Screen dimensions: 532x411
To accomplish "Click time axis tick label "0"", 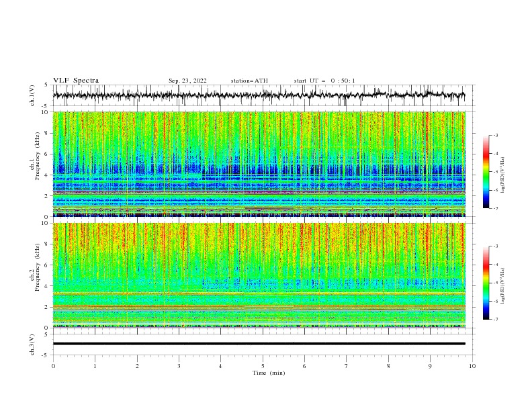I will click(x=53, y=366).
